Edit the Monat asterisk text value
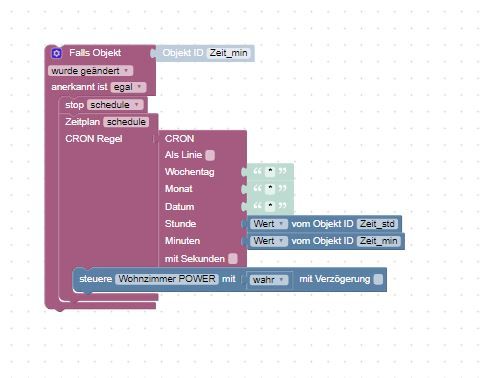This screenshot has height=378, width=485. click(x=270, y=189)
